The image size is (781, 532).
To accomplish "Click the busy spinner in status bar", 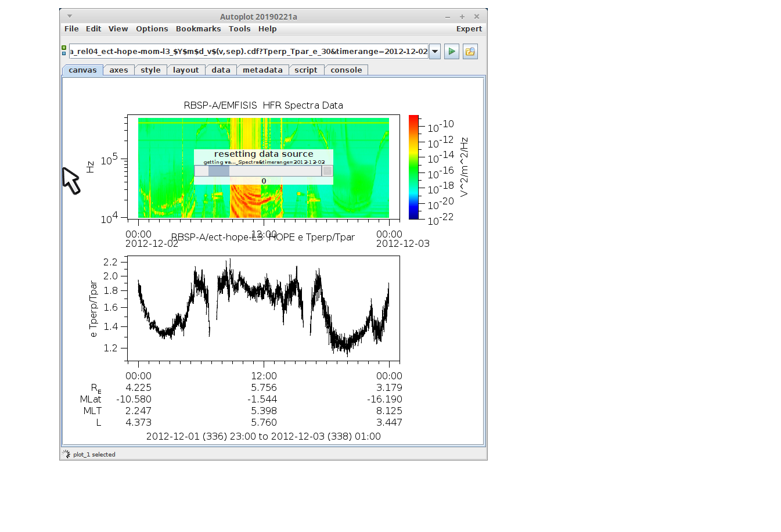I will click(x=66, y=454).
